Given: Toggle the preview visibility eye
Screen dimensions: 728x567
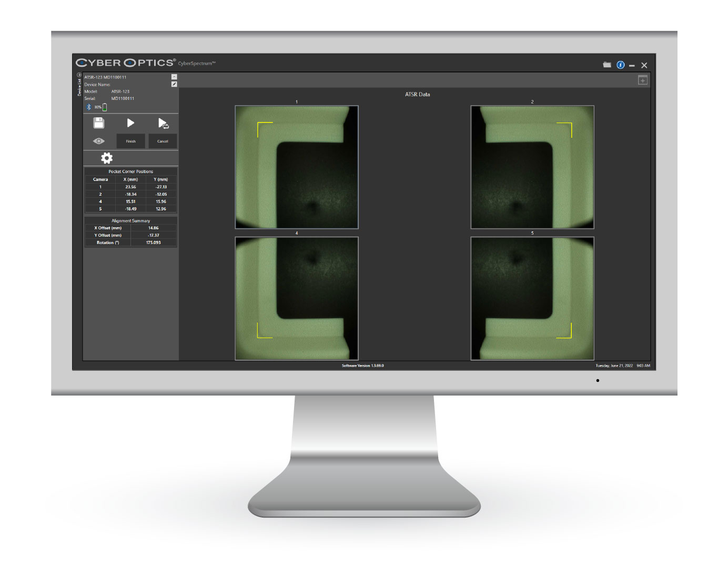Looking at the screenshot, I should (x=98, y=140).
